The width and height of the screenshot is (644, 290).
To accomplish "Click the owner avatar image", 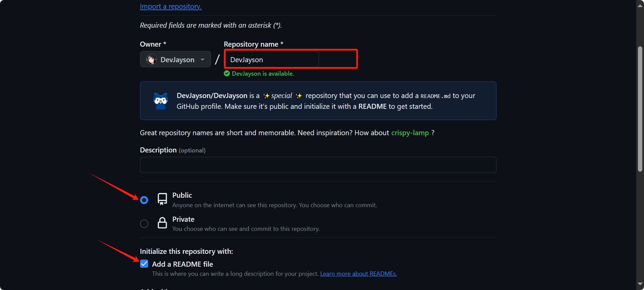I will pos(151,59).
